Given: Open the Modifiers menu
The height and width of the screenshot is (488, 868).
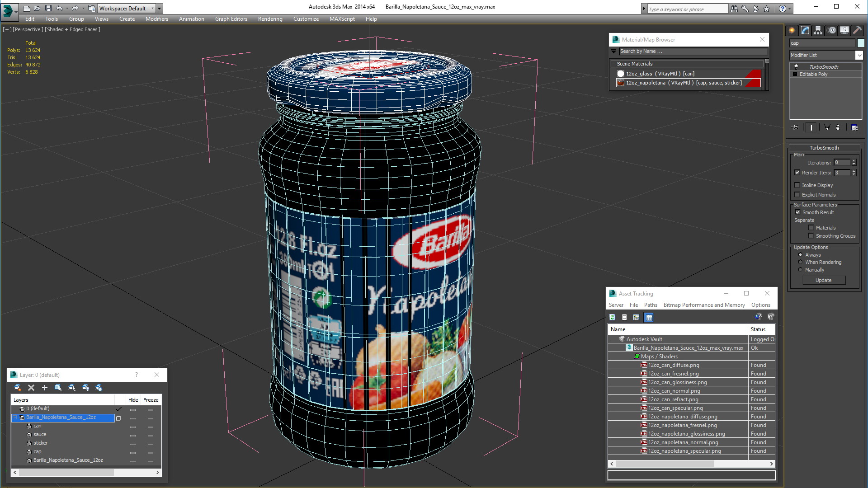Looking at the screenshot, I should point(156,19).
